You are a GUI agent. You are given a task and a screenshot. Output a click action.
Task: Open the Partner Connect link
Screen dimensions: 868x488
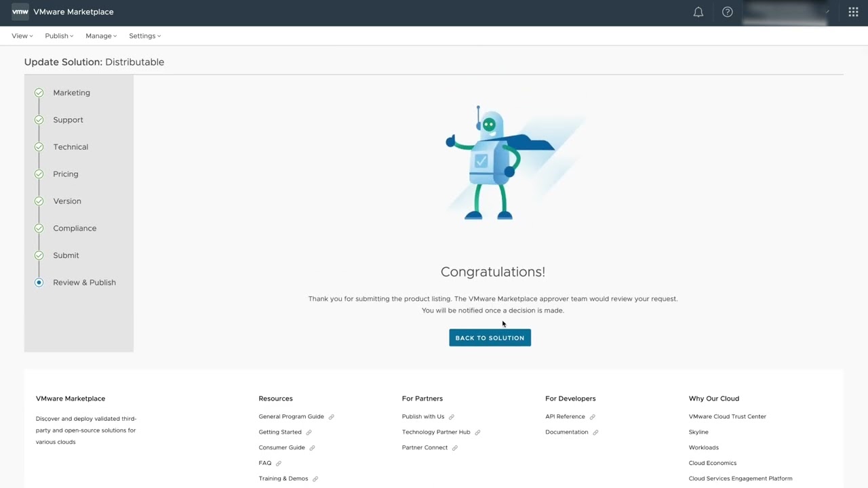tap(425, 448)
